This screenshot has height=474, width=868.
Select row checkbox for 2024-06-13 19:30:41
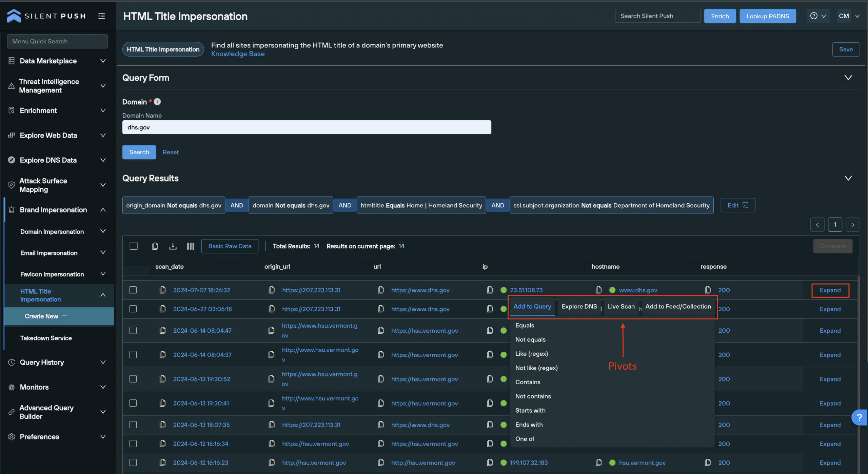click(x=133, y=403)
